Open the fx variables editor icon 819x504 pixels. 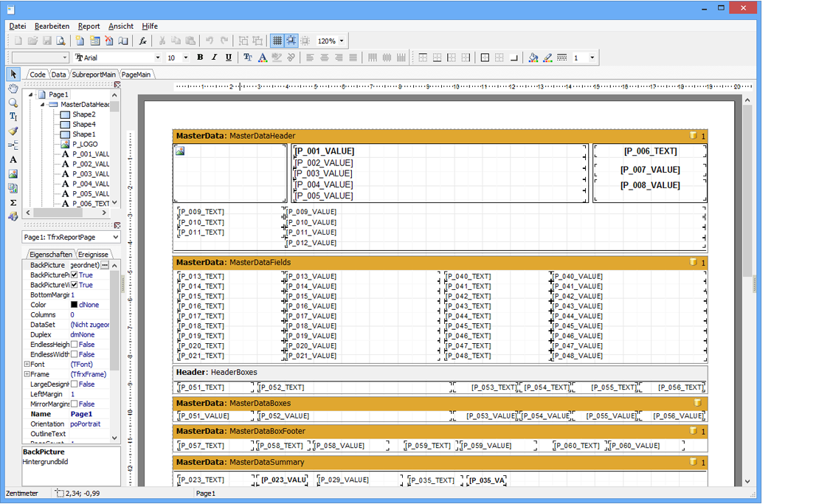point(143,41)
